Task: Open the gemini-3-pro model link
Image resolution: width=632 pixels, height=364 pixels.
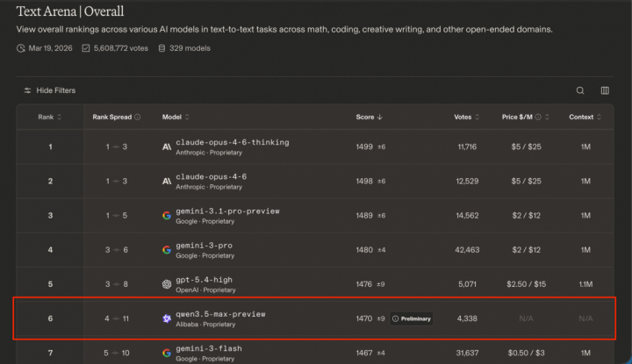Action: tap(204, 246)
